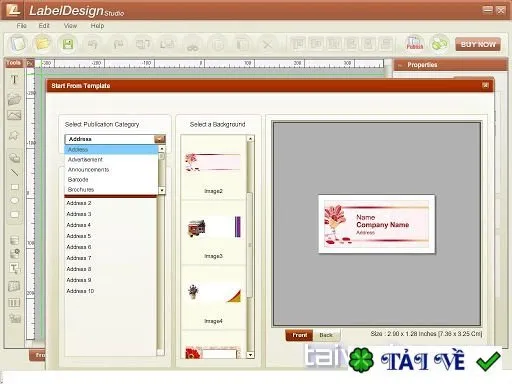Click the BUY NOW button
512x384 pixels.
tap(478, 44)
